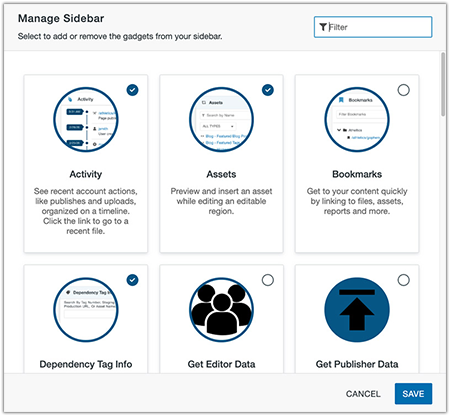Screen dimensions: 450x415
Task: Uncheck the Dependency Tag Info checkmark
Action: 132,280
